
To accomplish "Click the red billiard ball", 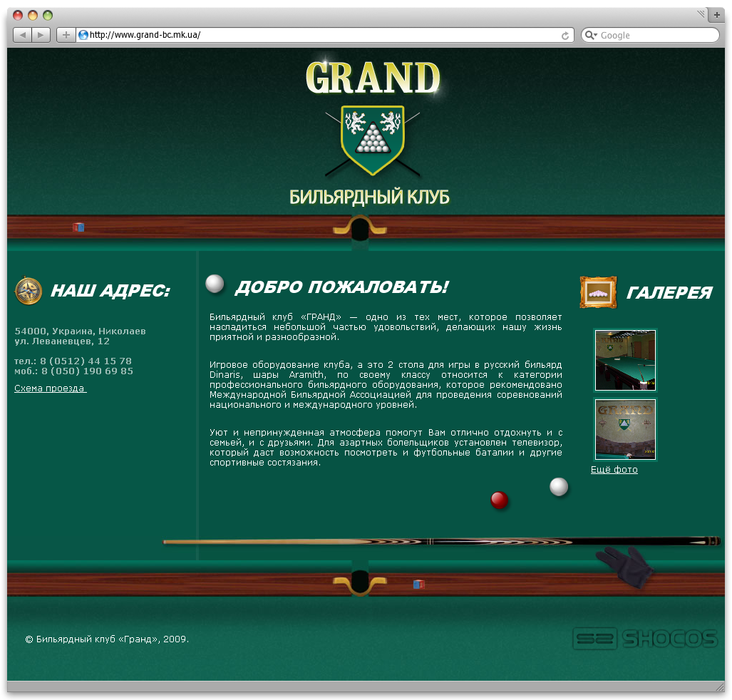I will pos(500,500).
